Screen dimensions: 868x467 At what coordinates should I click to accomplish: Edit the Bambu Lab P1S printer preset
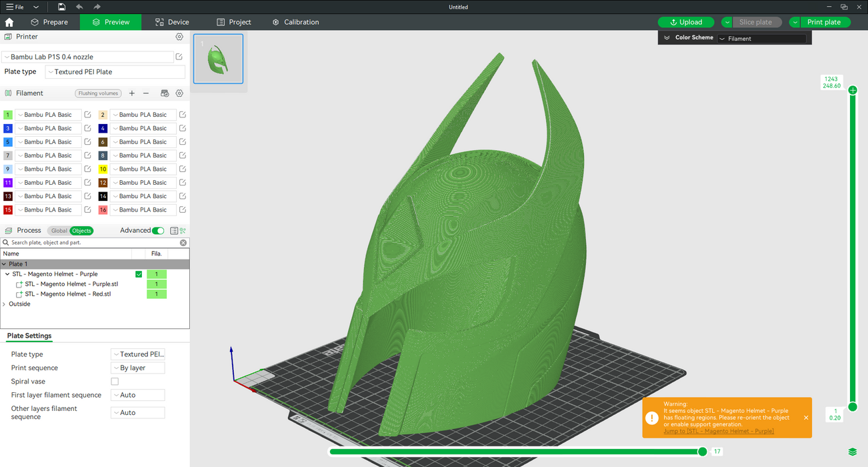pos(179,57)
